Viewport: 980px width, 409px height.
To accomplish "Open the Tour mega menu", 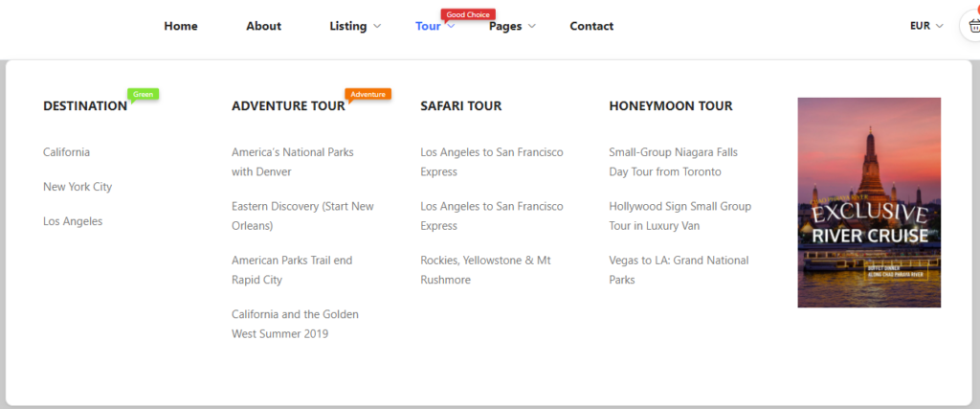I will (x=429, y=26).
